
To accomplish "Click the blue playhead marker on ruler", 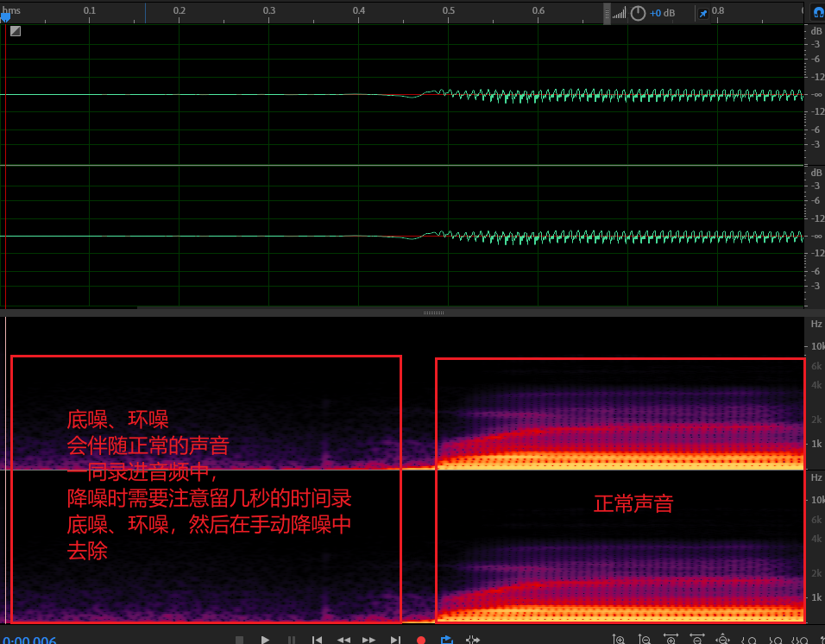I will 5,17.
